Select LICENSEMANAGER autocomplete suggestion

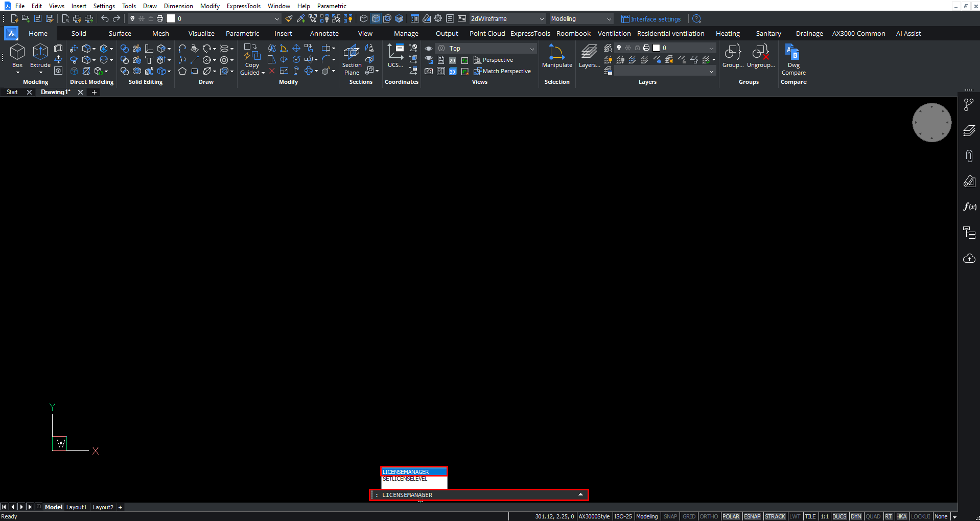point(414,472)
